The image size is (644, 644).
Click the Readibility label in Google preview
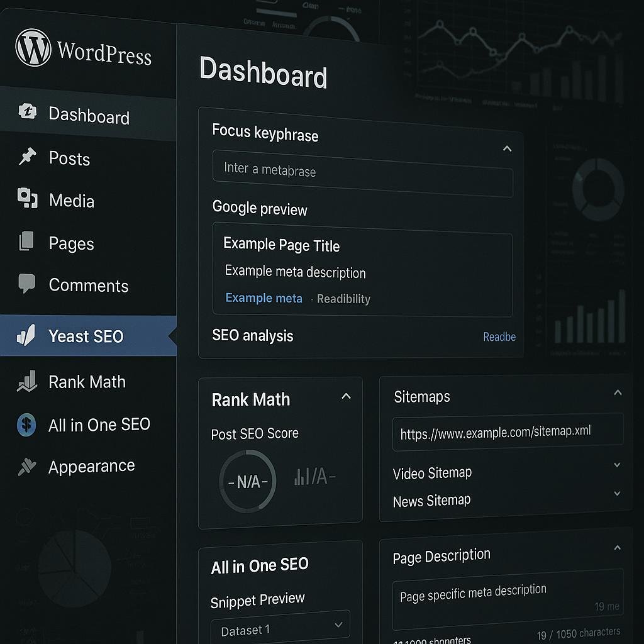coord(343,299)
